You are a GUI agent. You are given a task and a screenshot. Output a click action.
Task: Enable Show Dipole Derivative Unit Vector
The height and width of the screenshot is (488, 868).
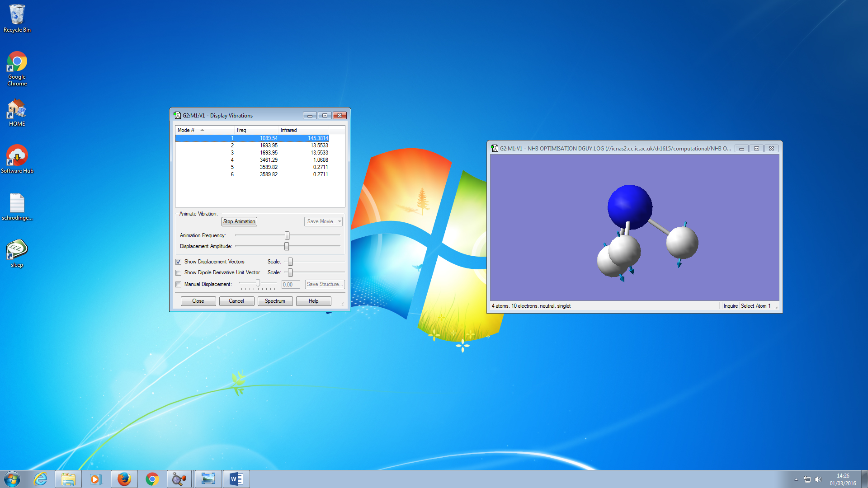tap(179, 272)
